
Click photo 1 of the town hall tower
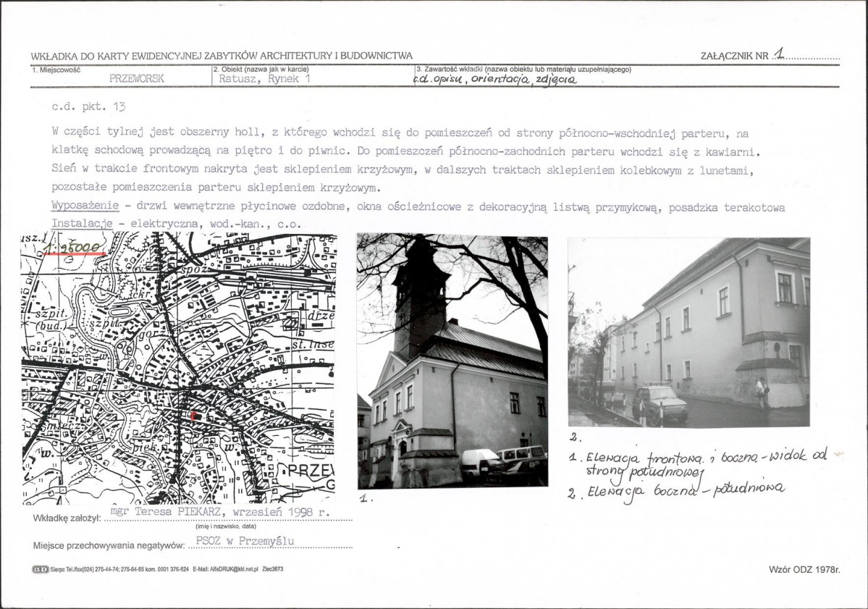(452, 361)
